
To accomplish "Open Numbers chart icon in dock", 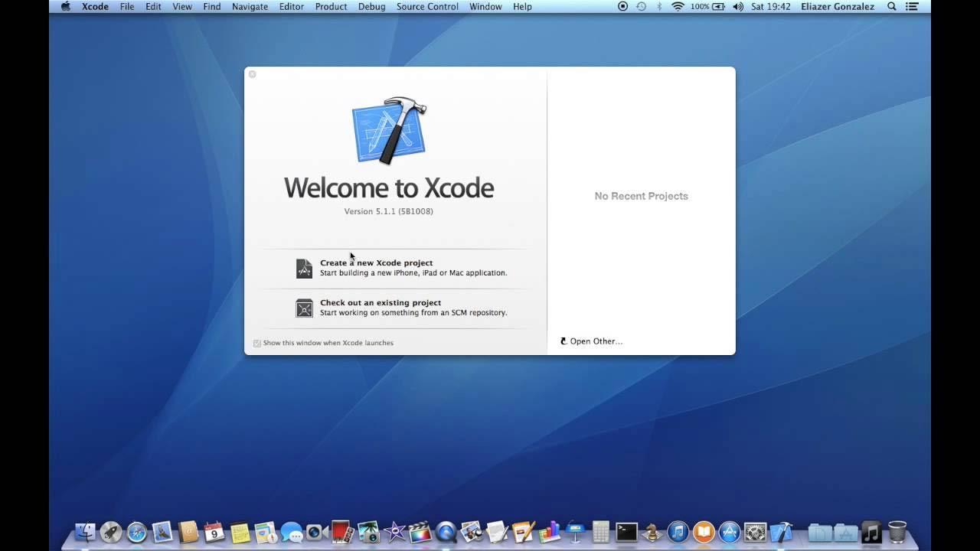I will click(549, 532).
